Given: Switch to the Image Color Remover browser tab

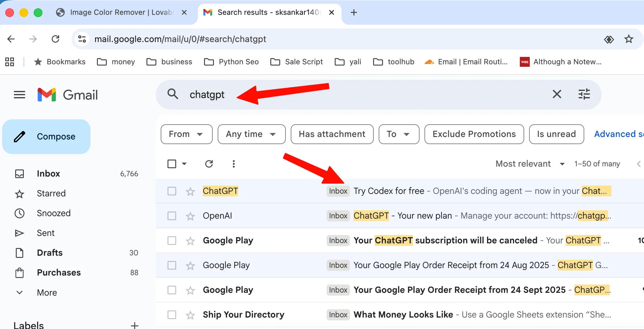Looking at the screenshot, I should coord(121,12).
